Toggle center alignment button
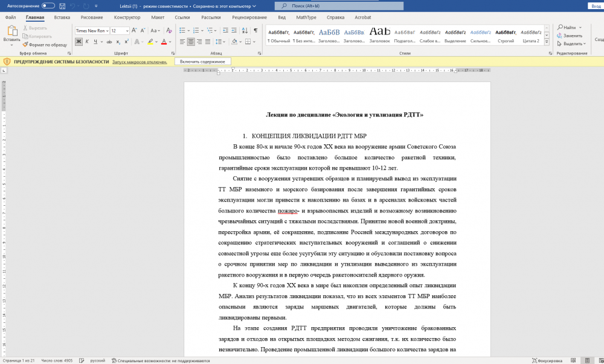 (191, 42)
